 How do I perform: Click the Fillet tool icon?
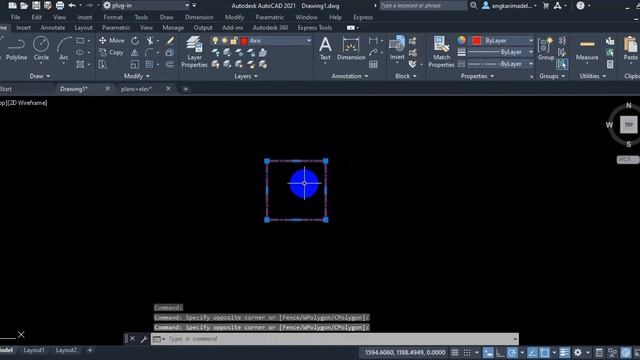[149, 53]
